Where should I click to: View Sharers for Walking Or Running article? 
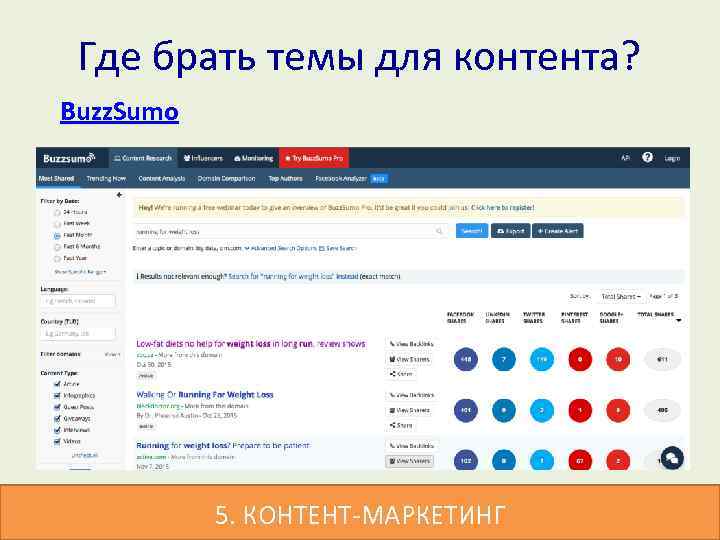click(409, 410)
